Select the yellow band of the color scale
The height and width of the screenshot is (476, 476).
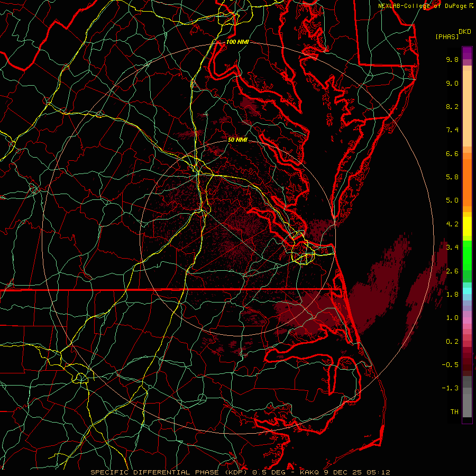point(467,226)
